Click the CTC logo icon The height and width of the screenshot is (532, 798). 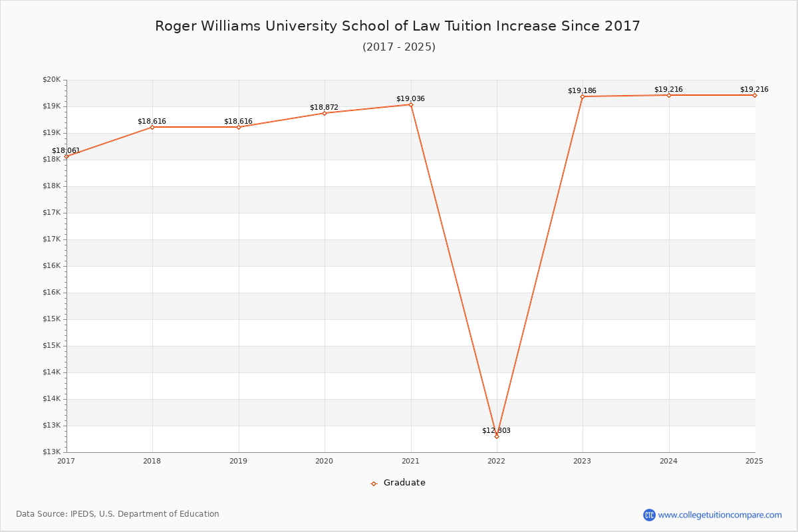coord(649,515)
